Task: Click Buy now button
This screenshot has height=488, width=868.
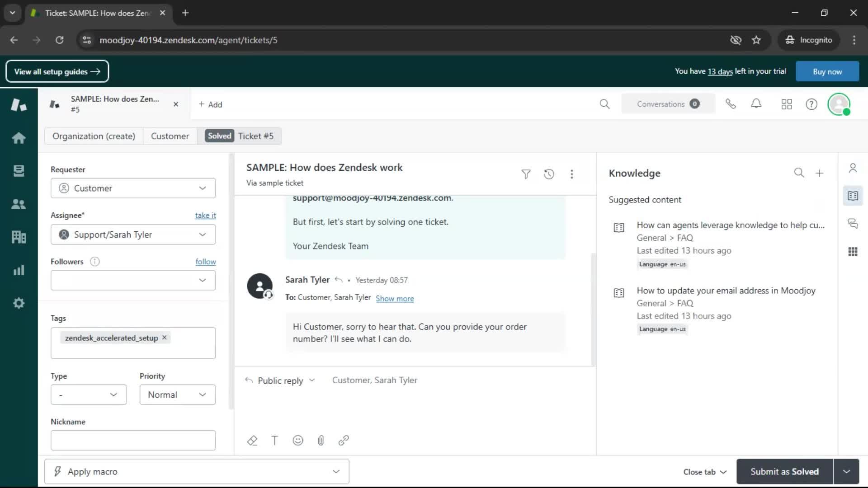Action: coord(827,71)
